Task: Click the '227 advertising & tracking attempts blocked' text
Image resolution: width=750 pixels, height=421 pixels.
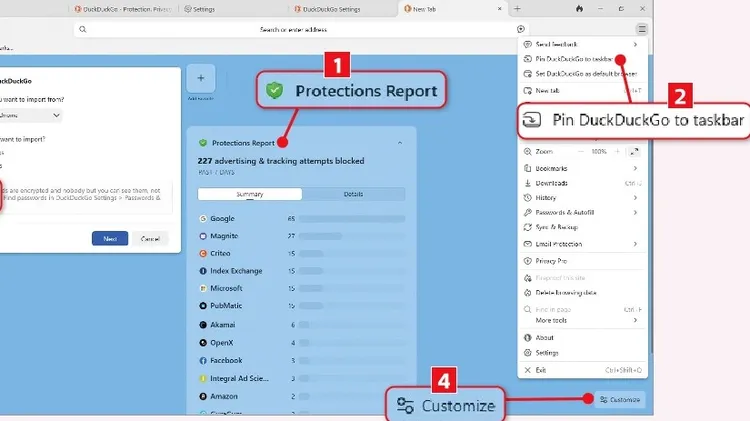Action: pyautogui.click(x=281, y=161)
